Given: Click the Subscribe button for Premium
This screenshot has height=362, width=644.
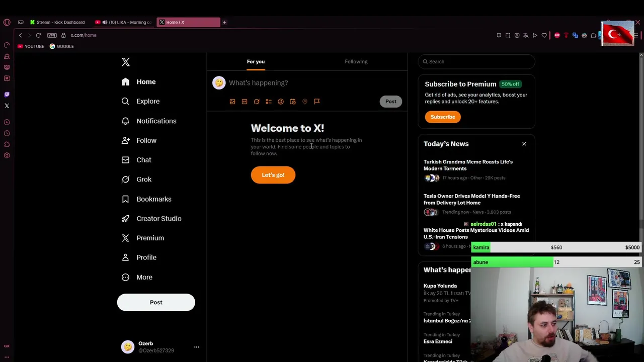Looking at the screenshot, I should point(443,117).
